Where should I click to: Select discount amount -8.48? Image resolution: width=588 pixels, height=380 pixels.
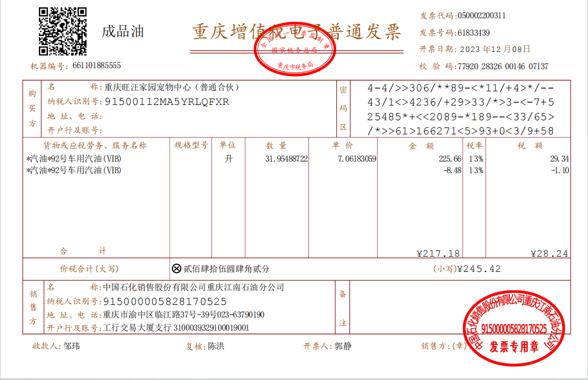pyautogui.click(x=452, y=171)
